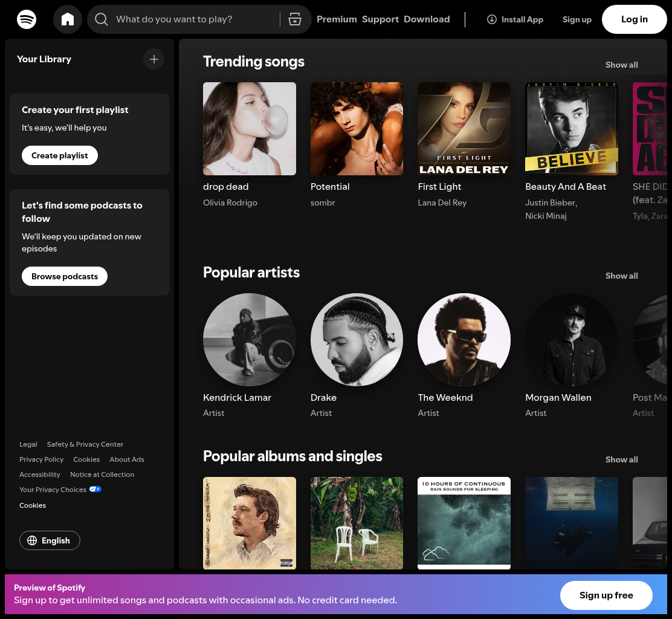Image resolution: width=672 pixels, height=619 pixels.
Task: Click the Install App download icon
Action: pos(492,19)
